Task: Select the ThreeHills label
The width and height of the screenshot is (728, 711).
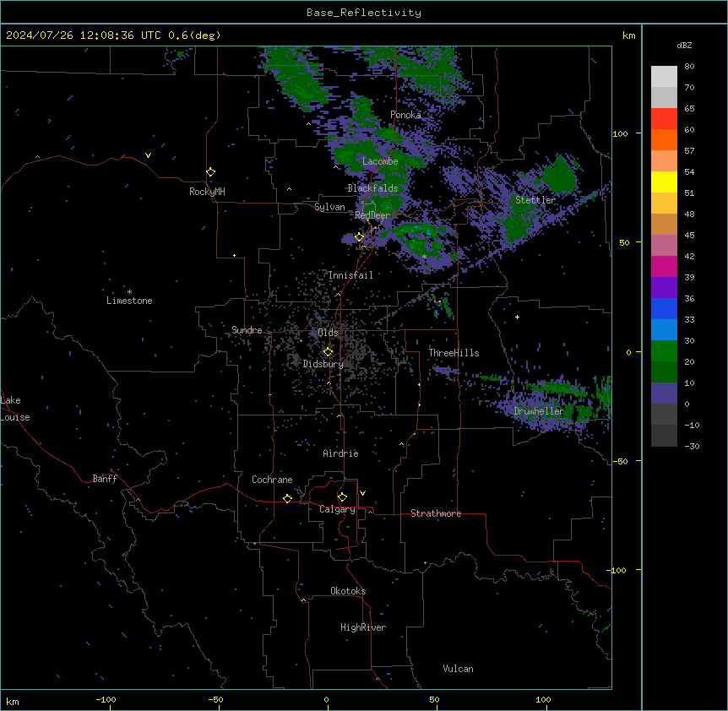Action: (454, 353)
